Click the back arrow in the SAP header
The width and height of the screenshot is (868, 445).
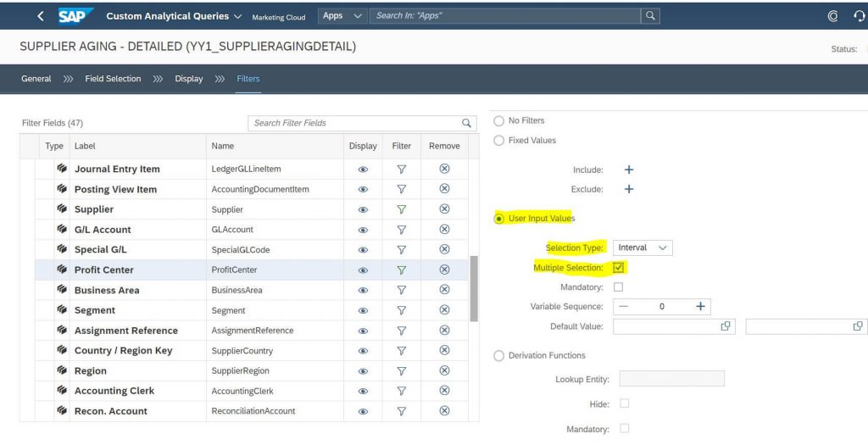click(x=41, y=16)
